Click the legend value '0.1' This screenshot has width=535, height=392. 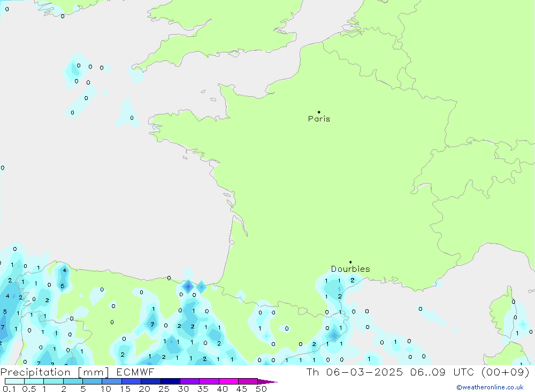click(x=9, y=389)
